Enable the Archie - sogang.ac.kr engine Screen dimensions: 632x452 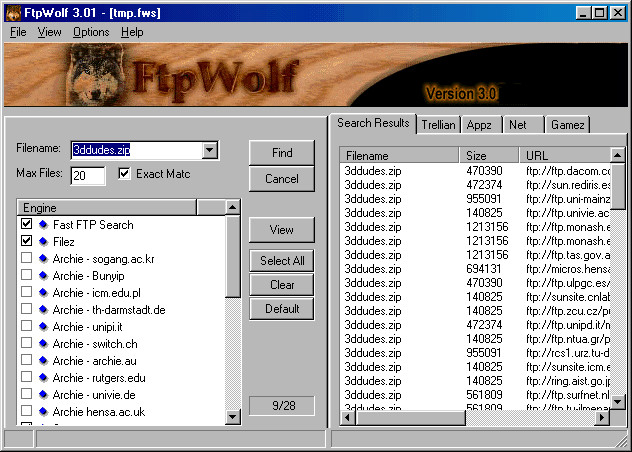(x=27, y=258)
